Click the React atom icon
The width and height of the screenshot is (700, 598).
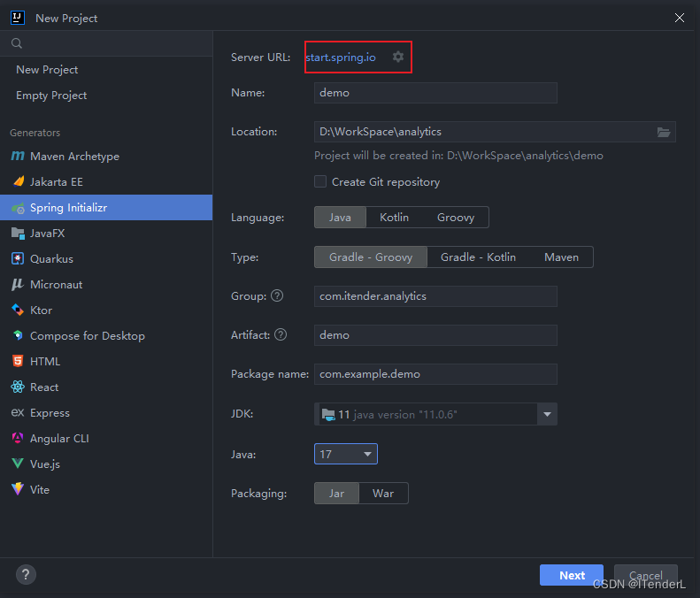pyautogui.click(x=18, y=387)
